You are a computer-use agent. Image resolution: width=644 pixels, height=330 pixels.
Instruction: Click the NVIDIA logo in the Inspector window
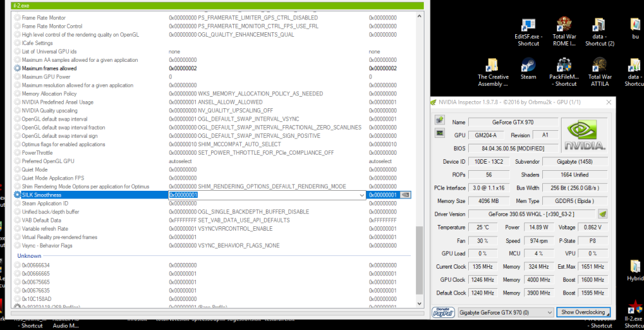coord(585,135)
